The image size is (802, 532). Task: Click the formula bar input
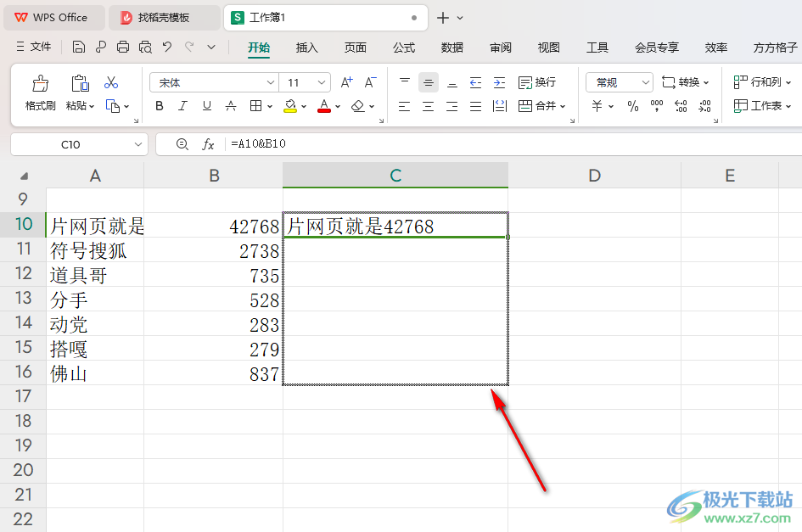514,144
